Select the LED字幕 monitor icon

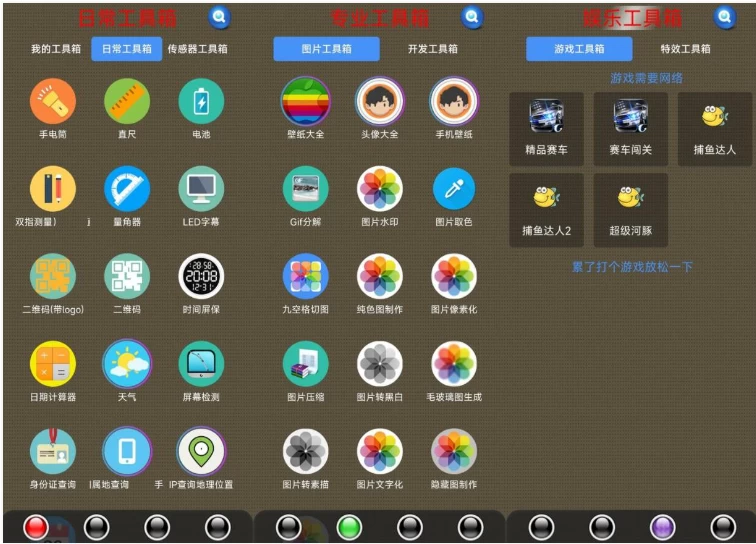201,189
